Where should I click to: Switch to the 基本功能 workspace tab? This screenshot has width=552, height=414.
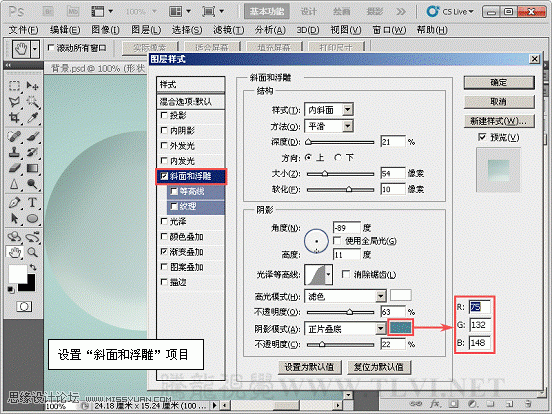(x=267, y=12)
